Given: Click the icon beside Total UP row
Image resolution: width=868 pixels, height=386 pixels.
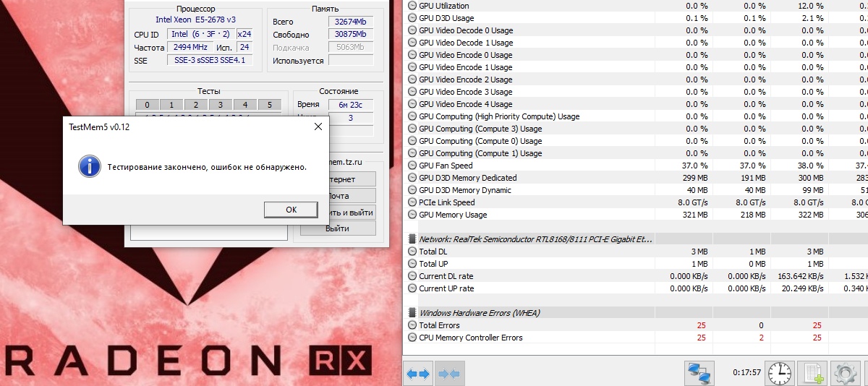Looking at the screenshot, I should tap(412, 264).
